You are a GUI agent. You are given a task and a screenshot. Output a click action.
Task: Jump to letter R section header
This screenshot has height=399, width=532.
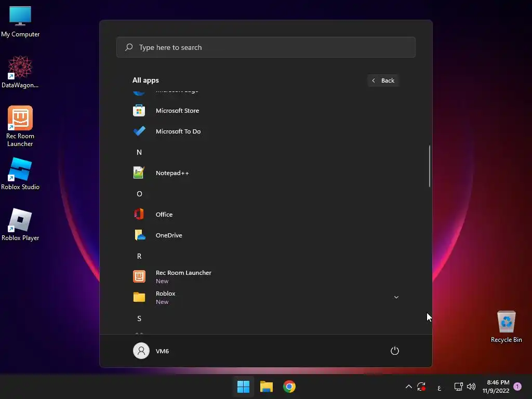139,256
